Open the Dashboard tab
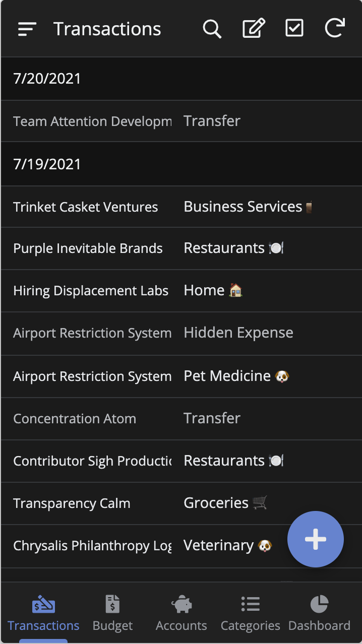 click(319, 613)
